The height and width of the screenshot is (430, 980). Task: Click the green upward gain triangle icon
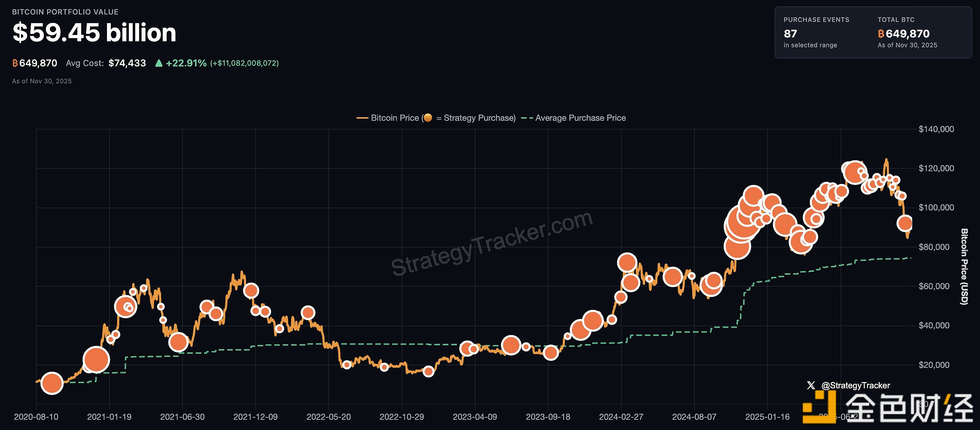[159, 63]
